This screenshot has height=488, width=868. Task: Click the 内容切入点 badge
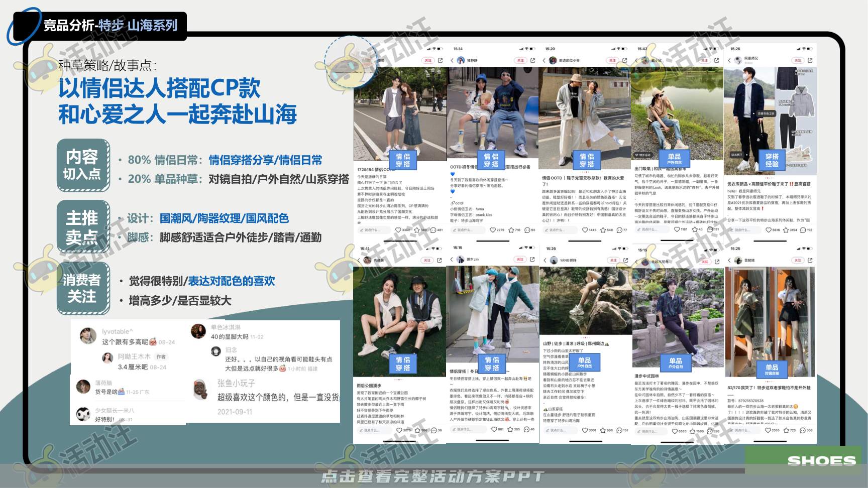83,165
